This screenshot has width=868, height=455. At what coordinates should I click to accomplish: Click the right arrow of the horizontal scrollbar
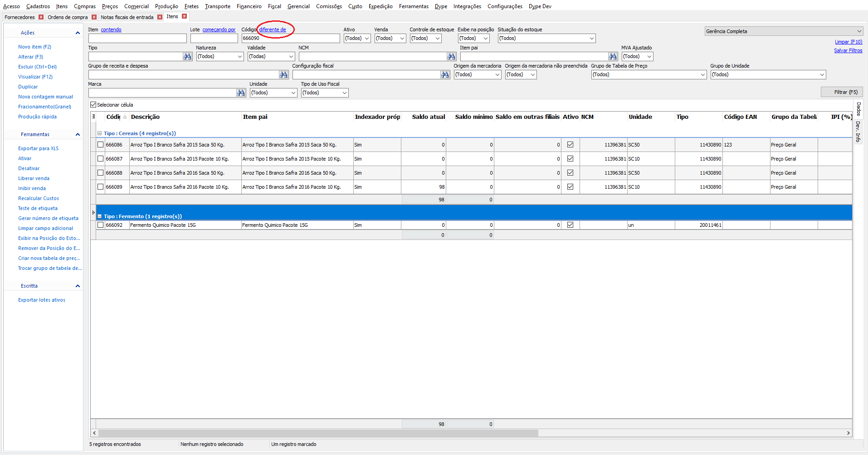click(x=848, y=433)
